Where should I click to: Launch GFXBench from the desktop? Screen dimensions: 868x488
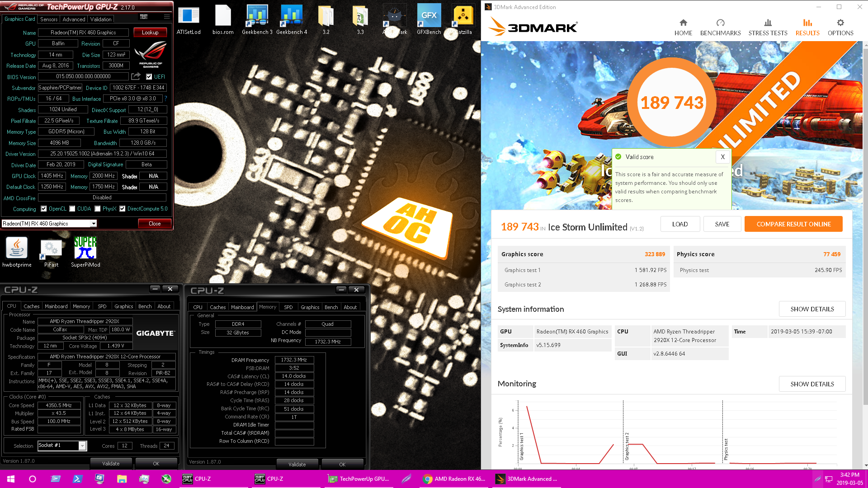(429, 20)
